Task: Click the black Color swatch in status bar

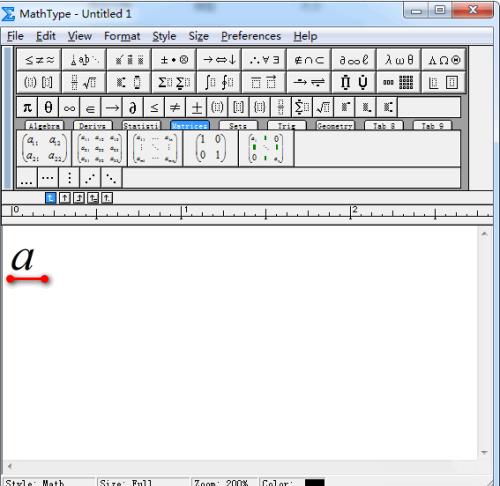Action: 314,482
